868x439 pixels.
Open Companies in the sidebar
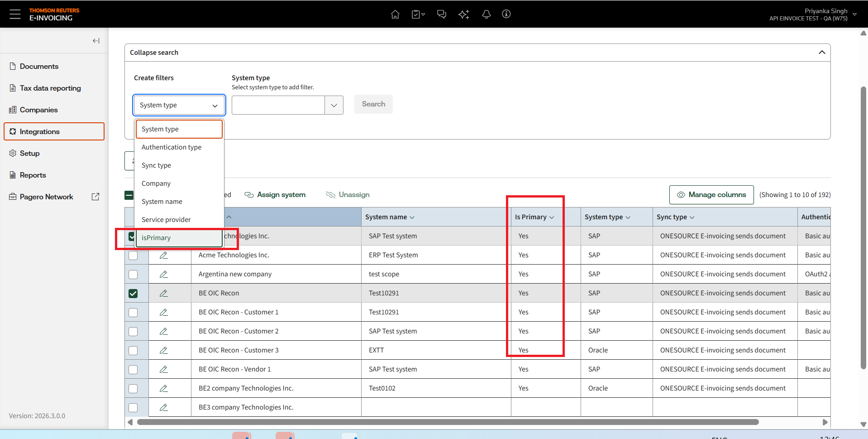point(54,110)
